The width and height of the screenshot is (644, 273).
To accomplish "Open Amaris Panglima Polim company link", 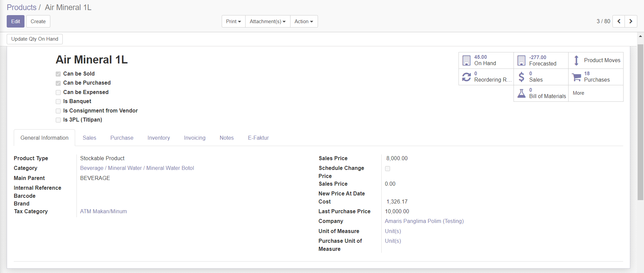I will [424, 221].
